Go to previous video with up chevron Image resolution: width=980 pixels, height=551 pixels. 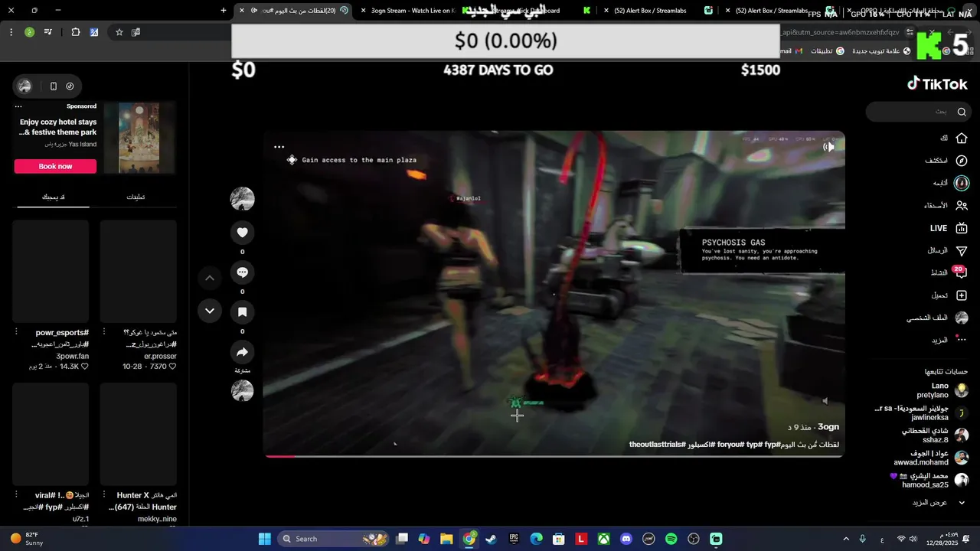point(210,278)
